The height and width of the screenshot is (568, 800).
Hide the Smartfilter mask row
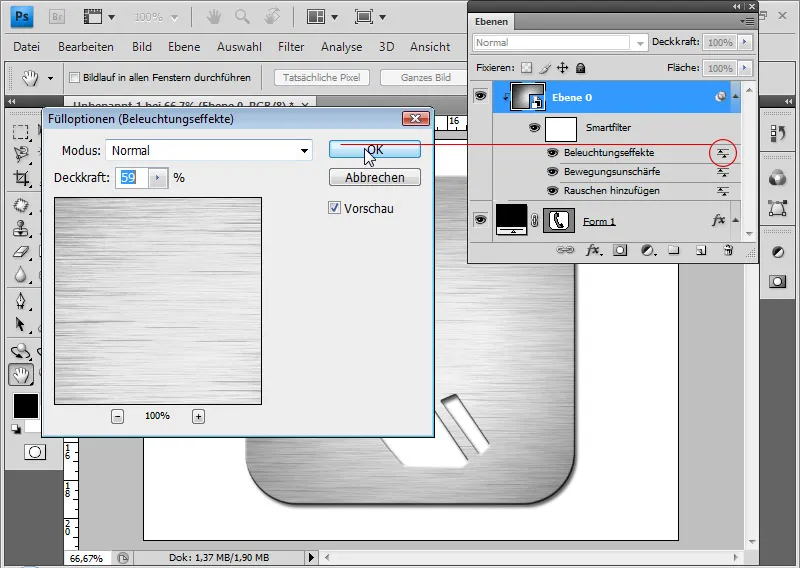[534, 127]
